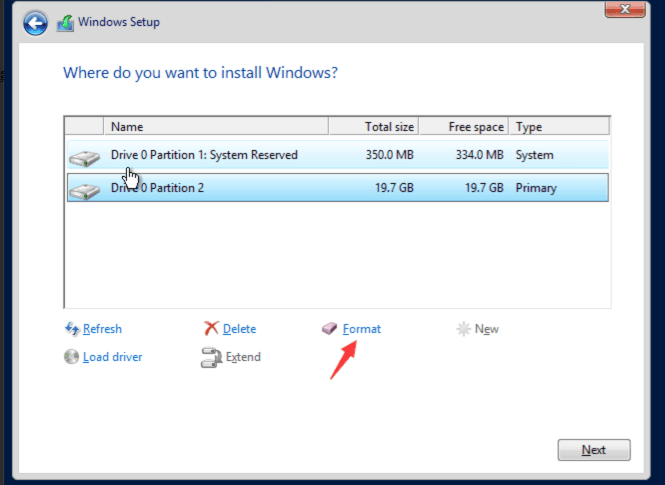The image size is (665, 485).
Task: Click the Windows Setup title icon
Action: click(65, 23)
